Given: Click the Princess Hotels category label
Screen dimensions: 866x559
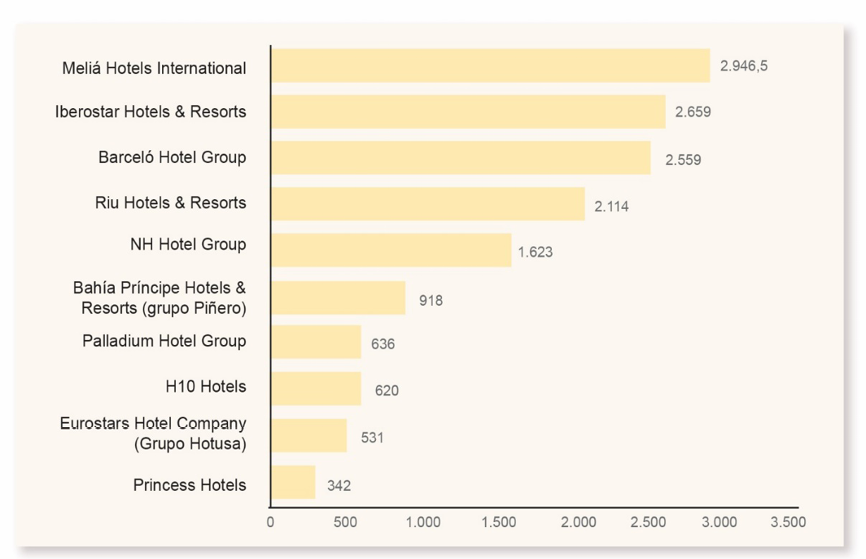Looking at the screenshot, I should [189, 485].
